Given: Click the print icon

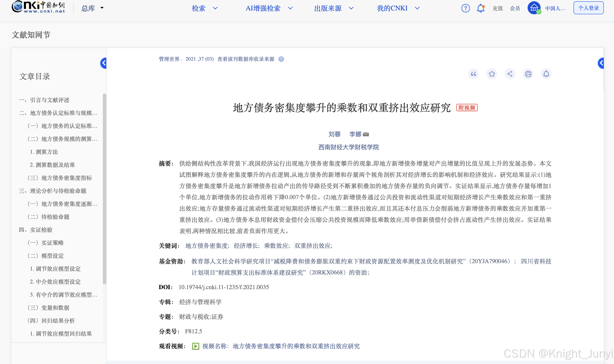Looking at the screenshot, I should pyautogui.click(x=528, y=74).
